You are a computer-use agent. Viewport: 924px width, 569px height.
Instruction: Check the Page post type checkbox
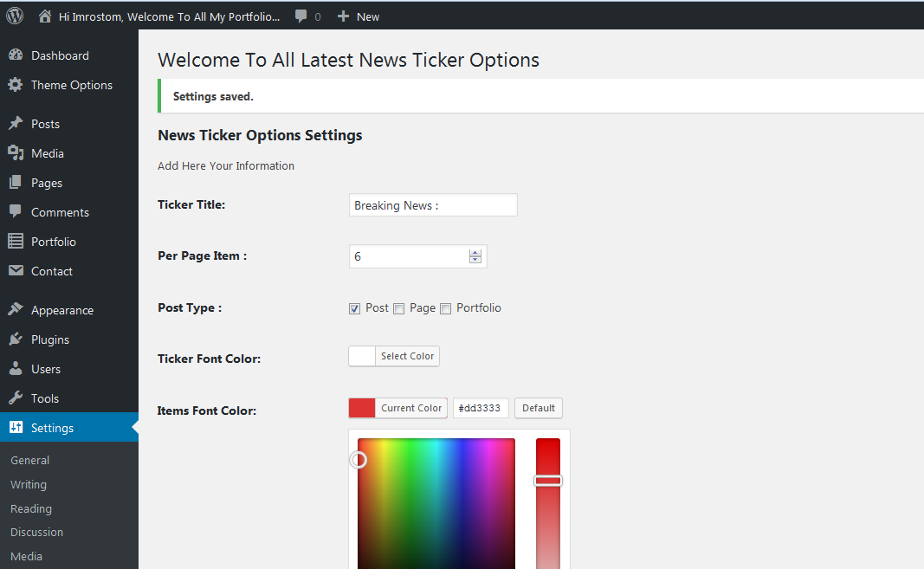(399, 309)
